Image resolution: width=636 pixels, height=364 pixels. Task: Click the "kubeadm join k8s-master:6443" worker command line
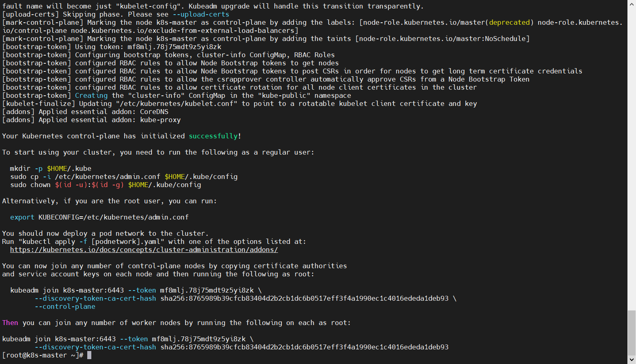128,339
